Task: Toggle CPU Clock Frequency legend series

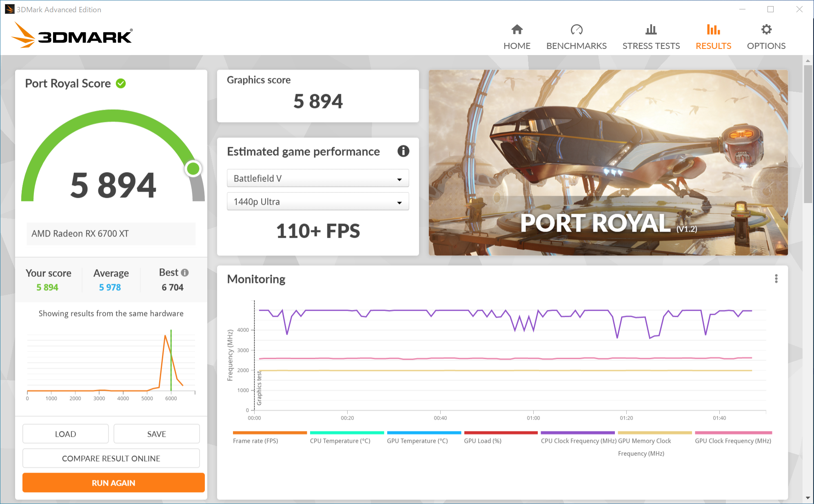Action: [x=578, y=441]
